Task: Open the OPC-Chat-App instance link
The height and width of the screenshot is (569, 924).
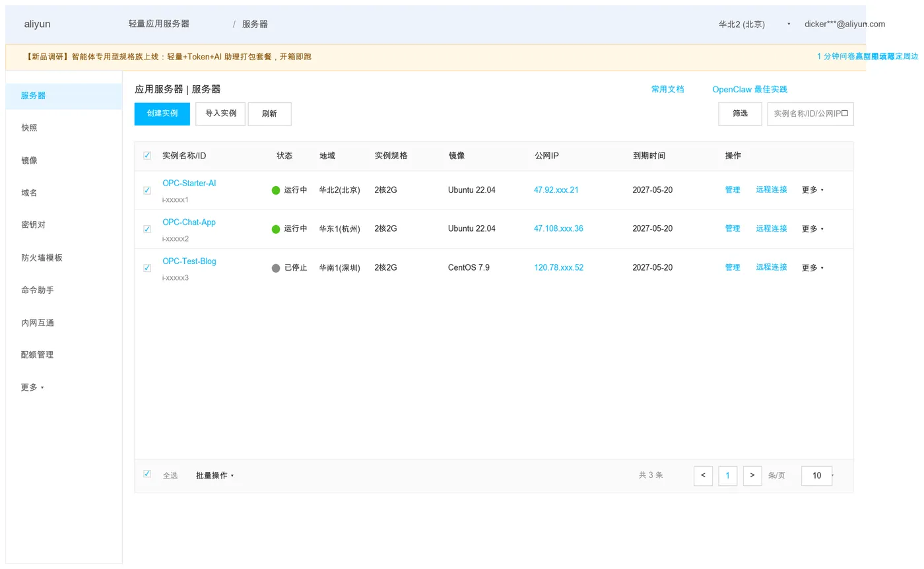Action: coord(189,222)
